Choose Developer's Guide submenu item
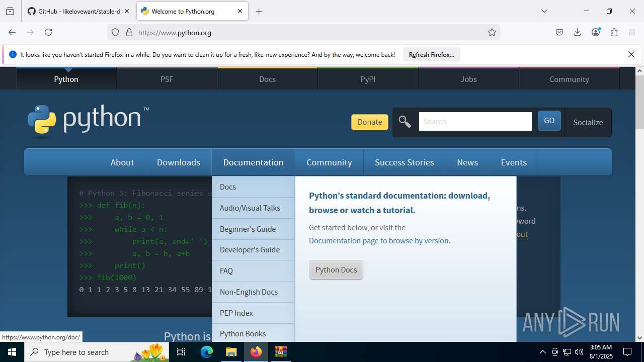 coord(253,249)
